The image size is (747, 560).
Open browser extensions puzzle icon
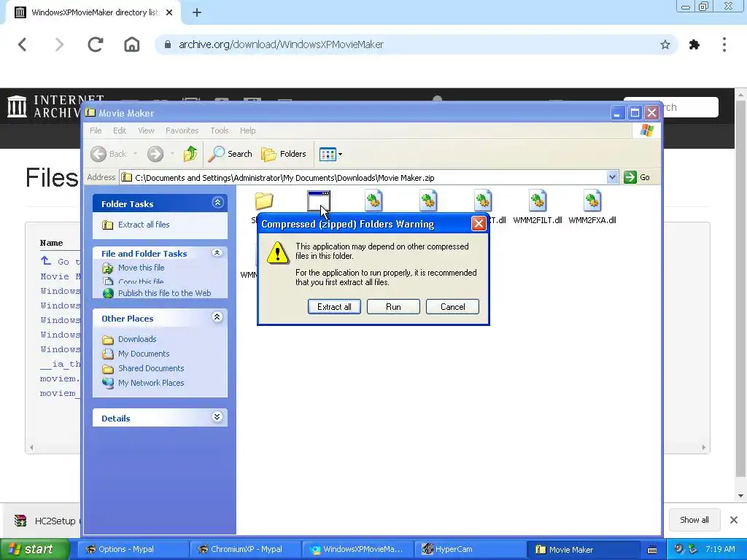coord(694,44)
